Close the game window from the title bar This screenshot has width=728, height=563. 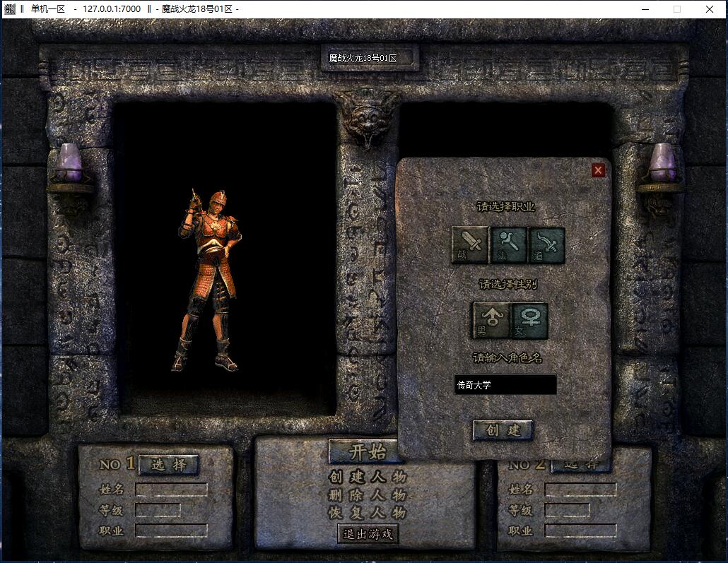[x=710, y=8]
